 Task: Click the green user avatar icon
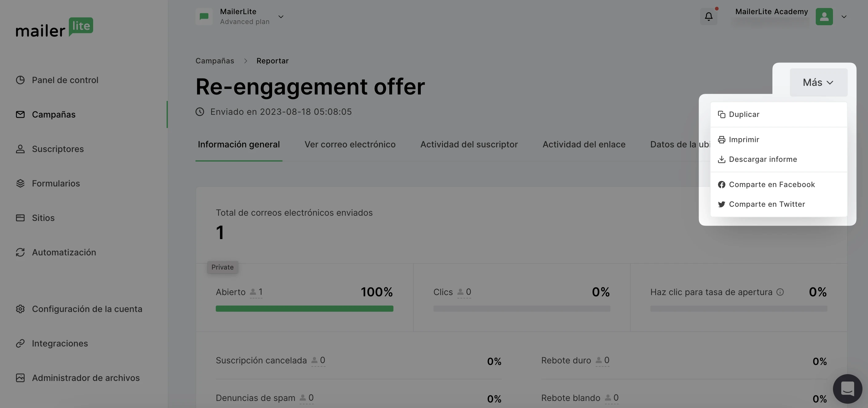(x=824, y=17)
